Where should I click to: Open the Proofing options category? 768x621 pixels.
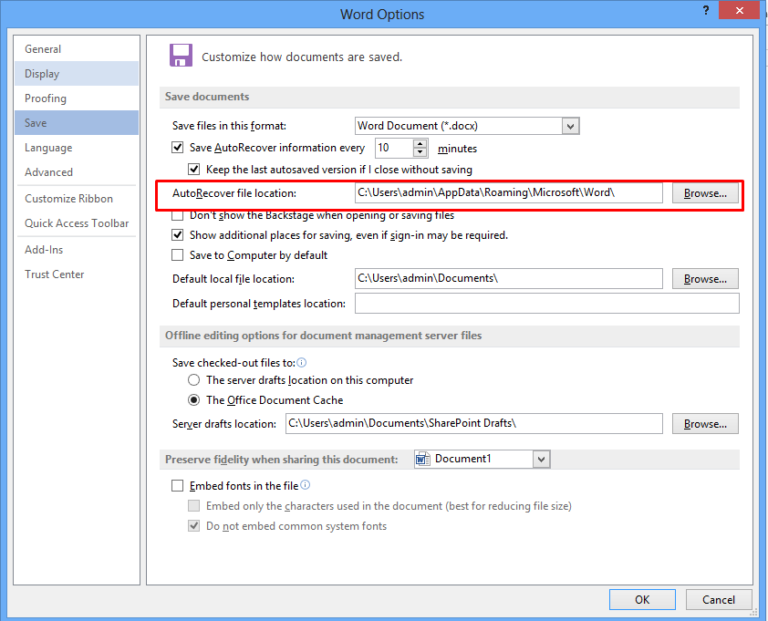click(x=46, y=98)
